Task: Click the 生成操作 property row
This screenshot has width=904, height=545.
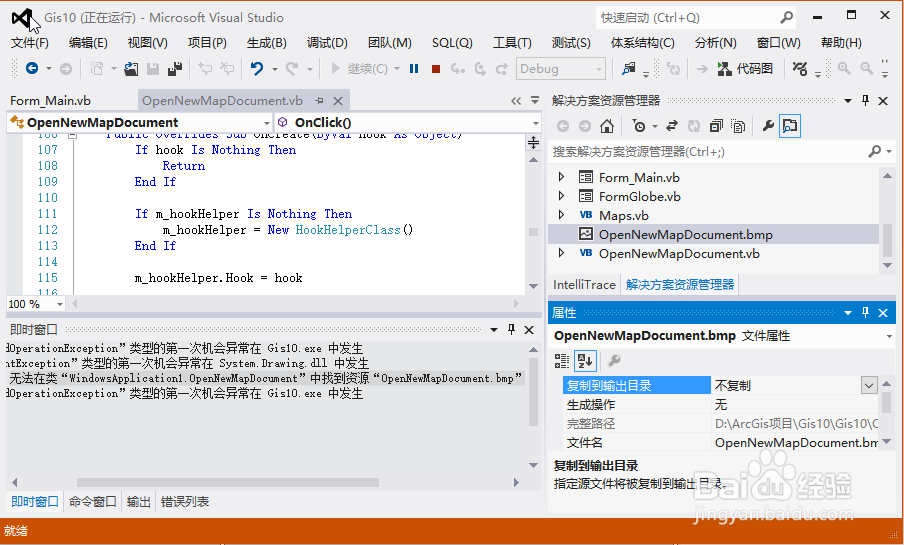Action: (x=720, y=404)
